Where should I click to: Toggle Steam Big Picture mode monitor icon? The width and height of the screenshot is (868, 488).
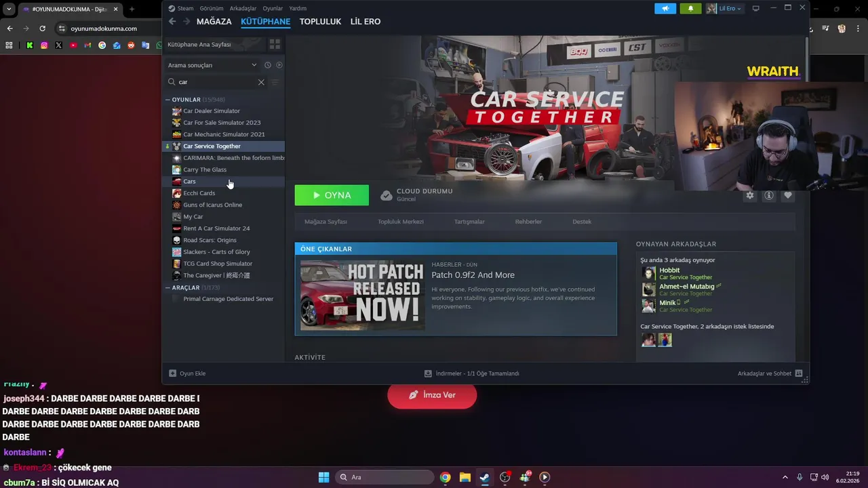[755, 8]
